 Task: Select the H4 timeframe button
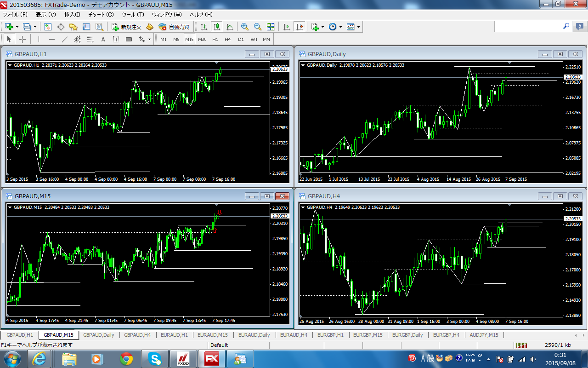tap(227, 39)
